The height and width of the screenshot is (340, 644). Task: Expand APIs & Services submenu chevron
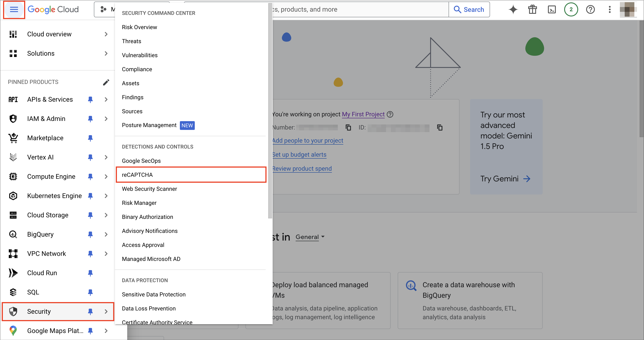pyautogui.click(x=106, y=100)
